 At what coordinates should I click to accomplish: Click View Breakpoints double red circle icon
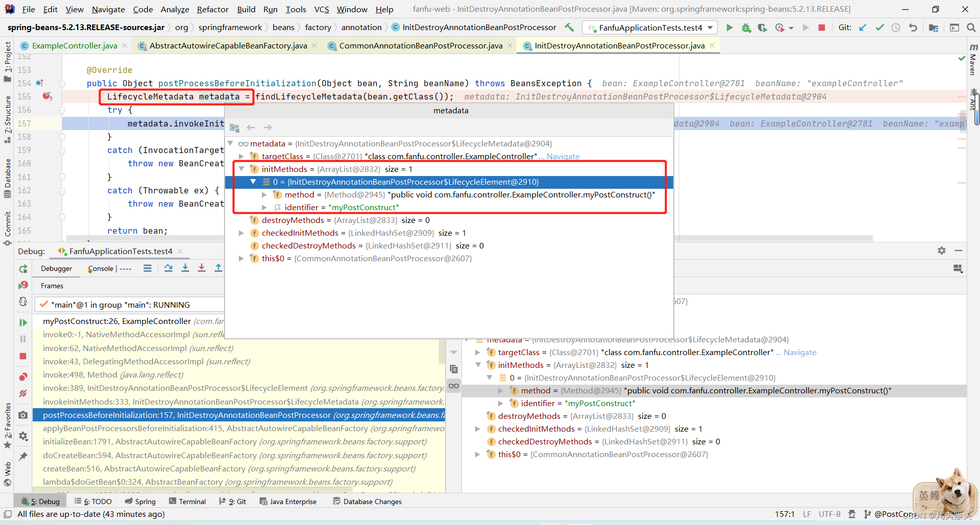pyautogui.click(x=23, y=377)
